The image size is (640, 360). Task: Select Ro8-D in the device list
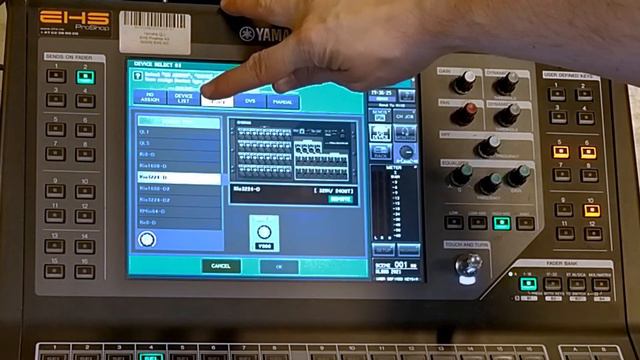click(180, 155)
